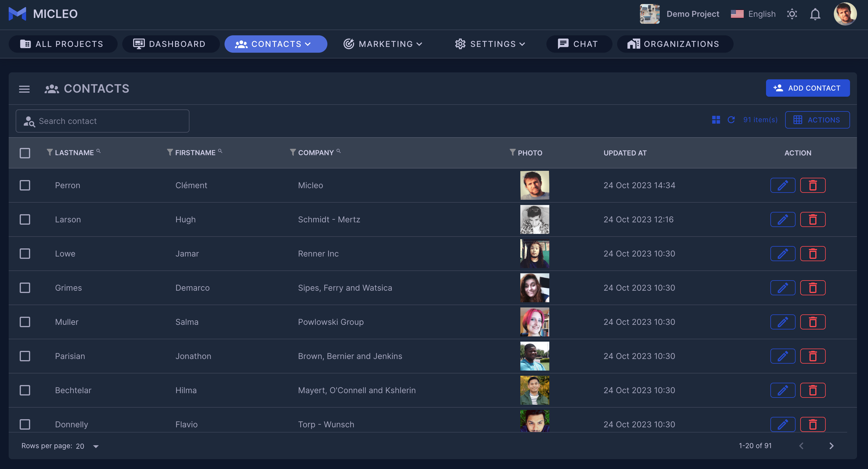Delete the Grimes contact

(x=813, y=288)
